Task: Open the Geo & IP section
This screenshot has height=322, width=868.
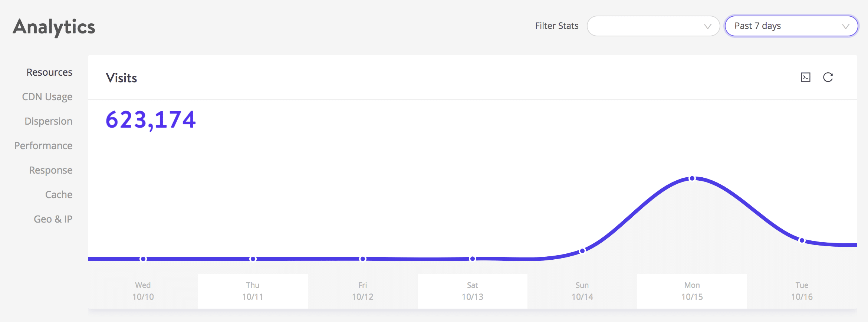Action: 53,219
